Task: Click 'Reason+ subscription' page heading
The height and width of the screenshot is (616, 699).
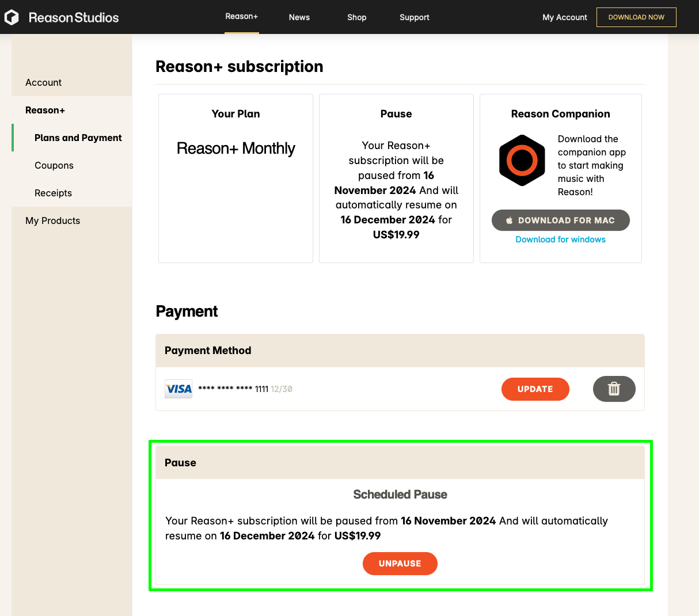Action: (240, 67)
